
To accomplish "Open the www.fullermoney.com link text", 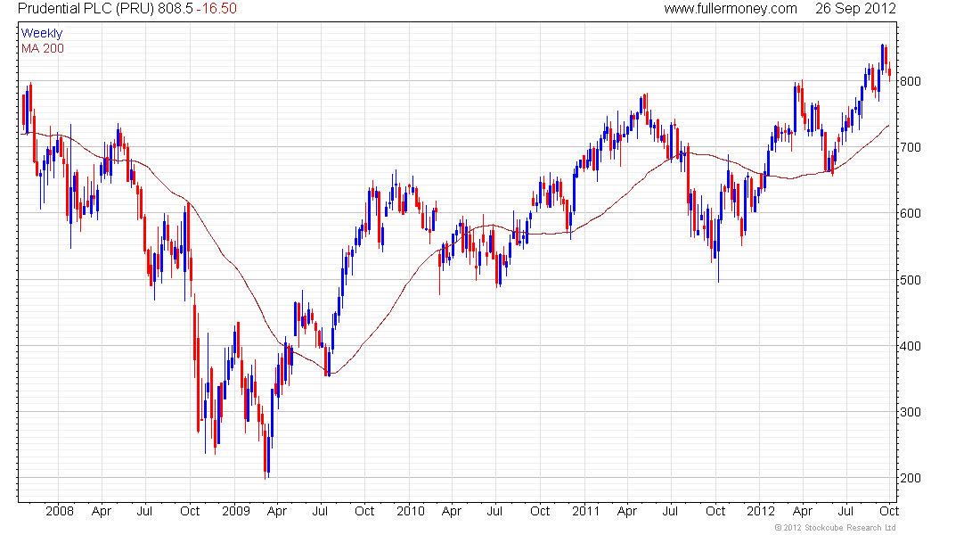I will tap(730, 9).
